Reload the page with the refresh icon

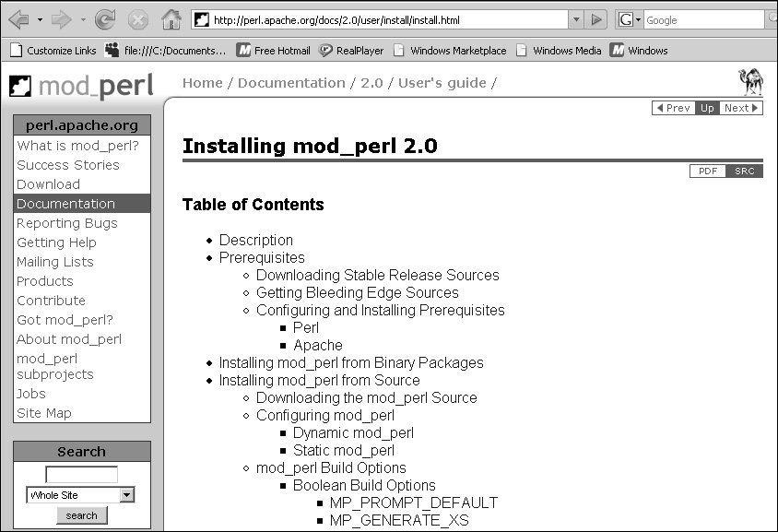click(x=105, y=20)
